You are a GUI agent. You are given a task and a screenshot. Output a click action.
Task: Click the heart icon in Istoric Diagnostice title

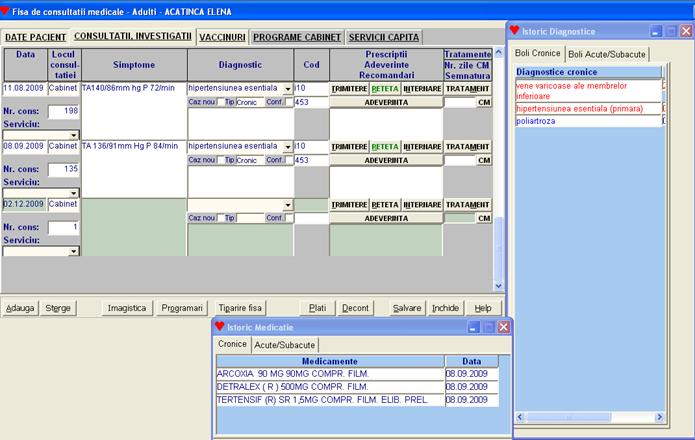click(x=516, y=31)
